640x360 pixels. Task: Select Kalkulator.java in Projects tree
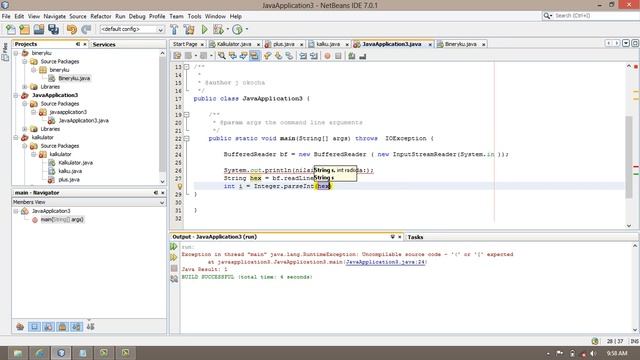[x=75, y=163]
